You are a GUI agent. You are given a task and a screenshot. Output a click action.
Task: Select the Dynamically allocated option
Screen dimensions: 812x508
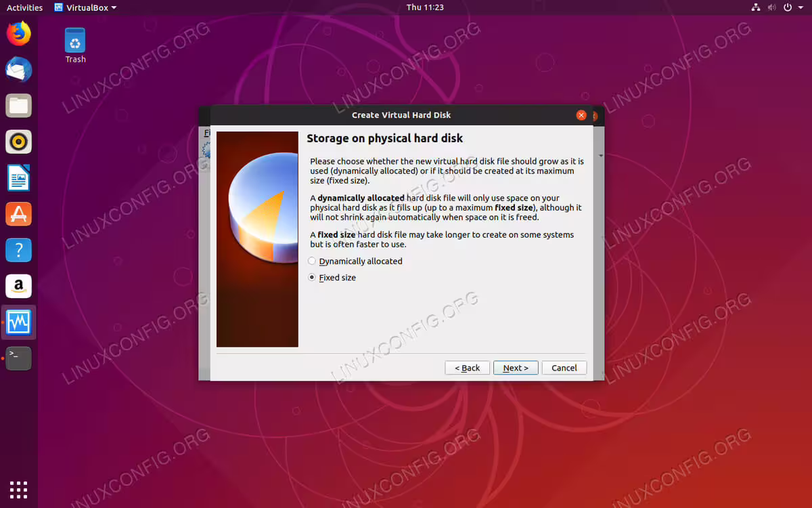(355, 261)
